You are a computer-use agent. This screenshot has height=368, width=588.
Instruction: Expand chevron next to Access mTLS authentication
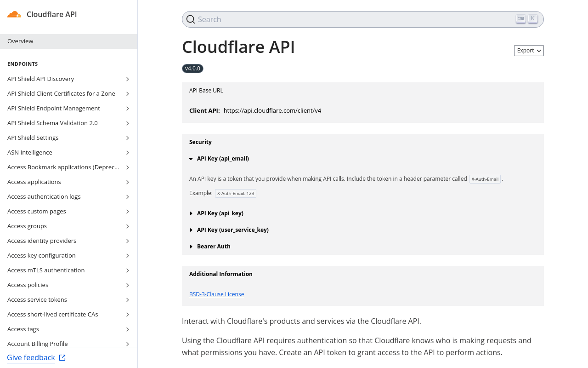click(128, 270)
